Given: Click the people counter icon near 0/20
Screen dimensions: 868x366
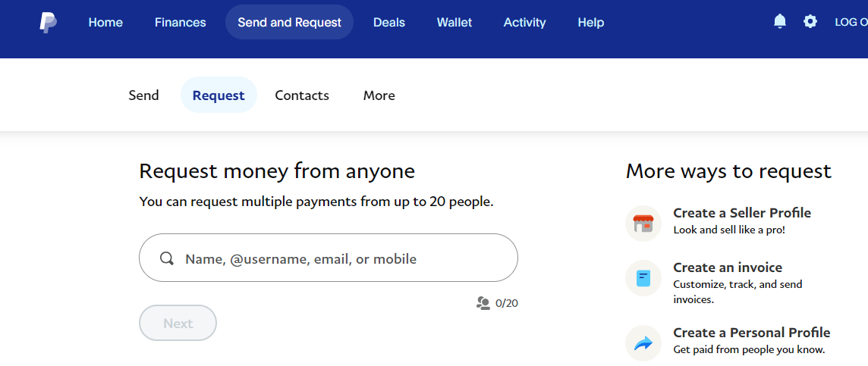Looking at the screenshot, I should point(483,303).
